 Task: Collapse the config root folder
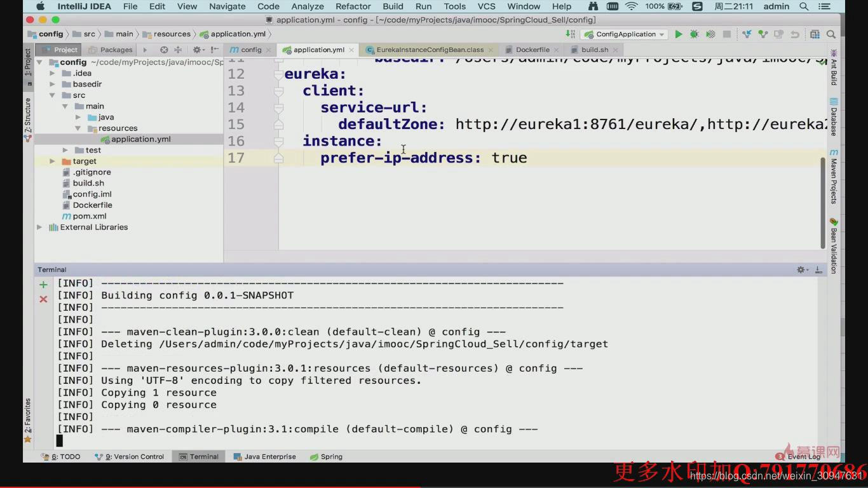pyautogui.click(x=39, y=62)
